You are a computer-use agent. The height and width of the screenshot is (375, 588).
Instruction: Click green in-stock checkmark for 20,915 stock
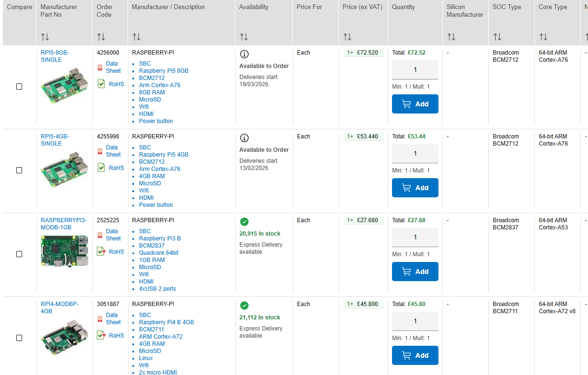(x=244, y=222)
